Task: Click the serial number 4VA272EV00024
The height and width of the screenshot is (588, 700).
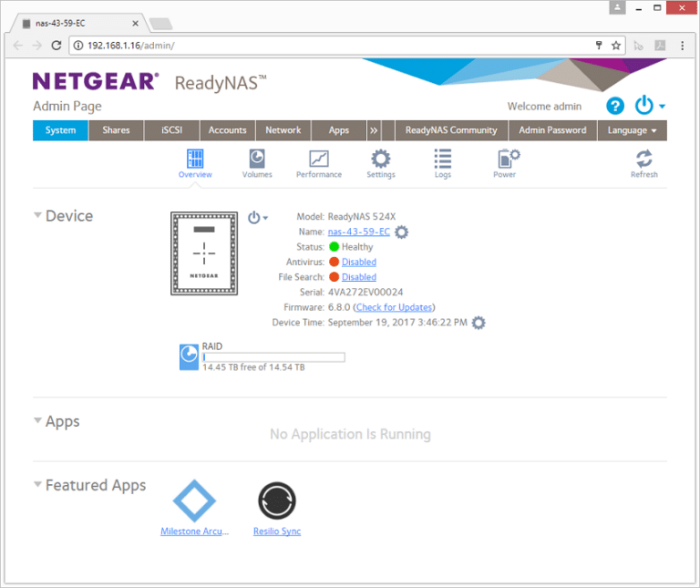Action: pyautogui.click(x=365, y=293)
